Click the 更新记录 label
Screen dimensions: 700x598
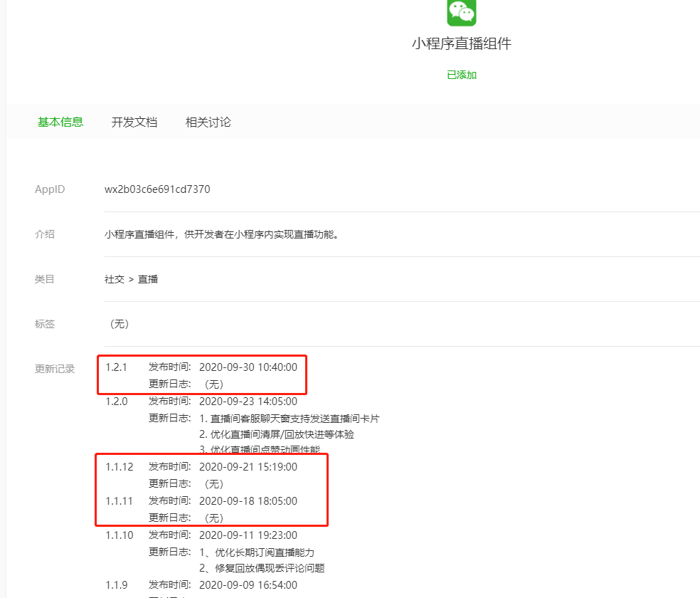pyautogui.click(x=55, y=369)
